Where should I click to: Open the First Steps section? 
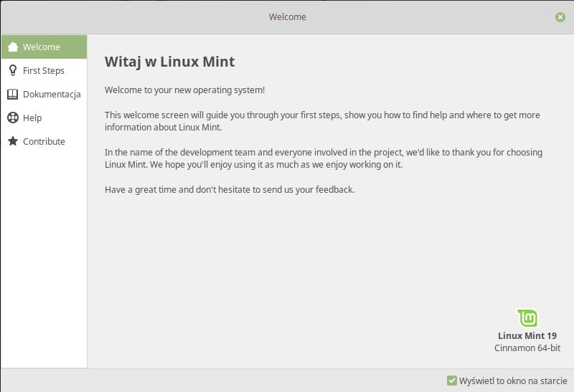coord(44,70)
